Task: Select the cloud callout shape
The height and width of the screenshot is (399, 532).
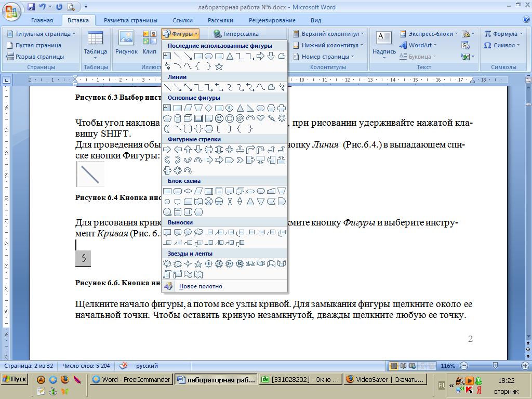Action: pos(198,232)
